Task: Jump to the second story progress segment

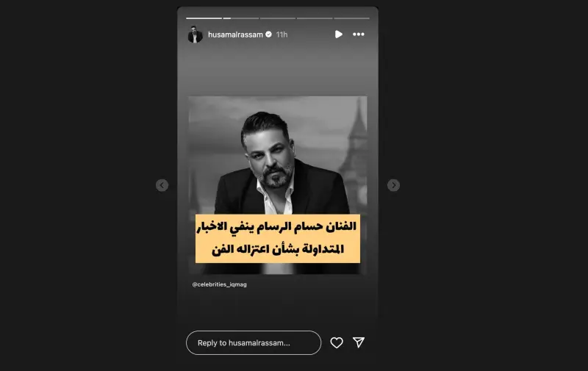Action: [241, 18]
